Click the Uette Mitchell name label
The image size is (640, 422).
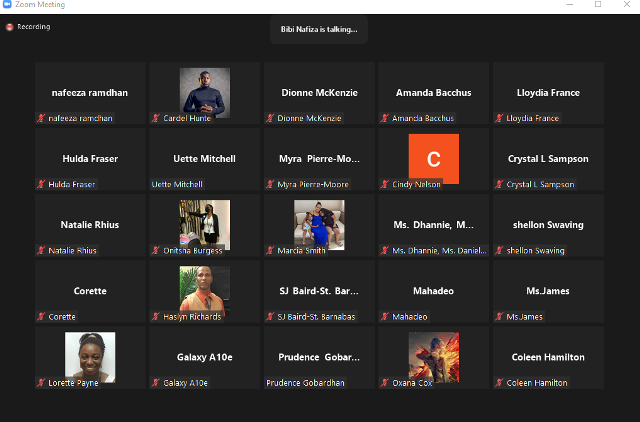179,184
